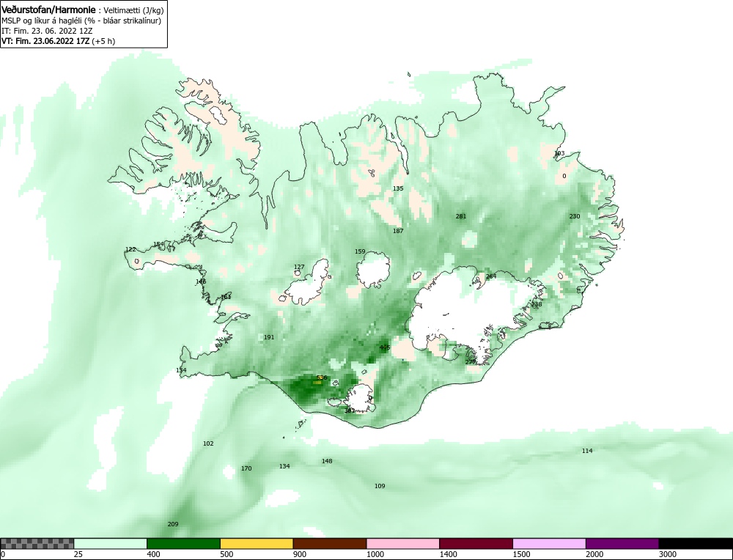The image size is (733, 560).
Task: Click the title line 'Veðurstofan/Harmonie : Veltimætti (J/kg)'
Action: (83, 10)
